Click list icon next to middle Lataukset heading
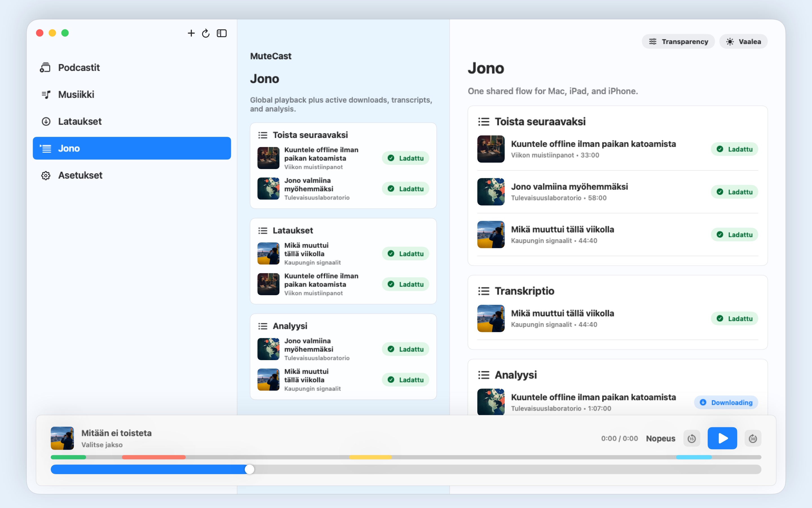The height and width of the screenshot is (508, 812). [x=263, y=231]
